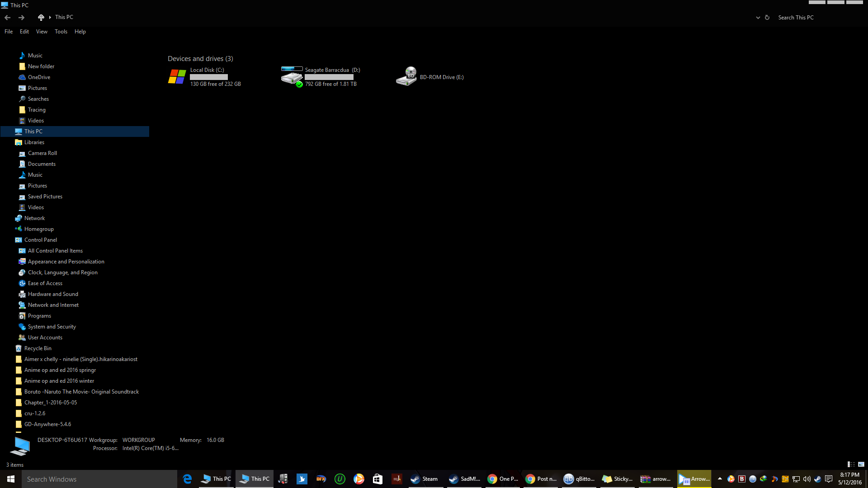Expand the breadcrumb chevron before This PC

(x=50, y=18)
